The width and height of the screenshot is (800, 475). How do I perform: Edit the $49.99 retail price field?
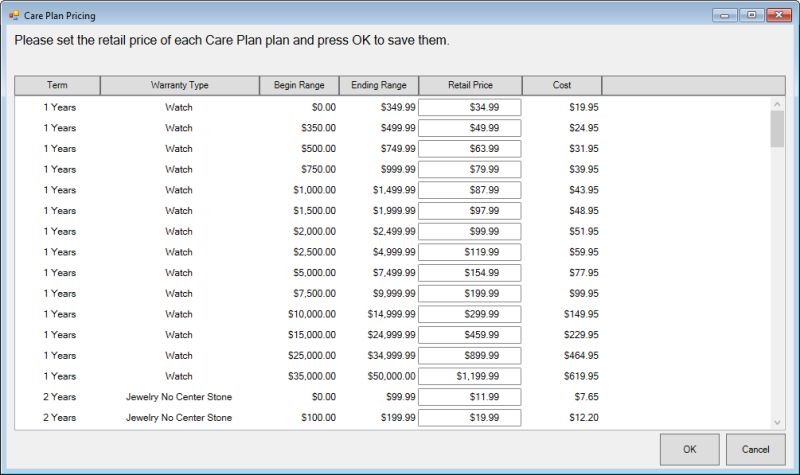(469, 128)
